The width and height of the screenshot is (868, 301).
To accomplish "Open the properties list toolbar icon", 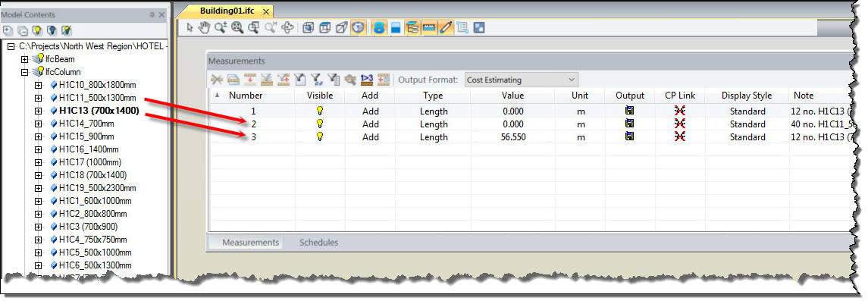I will [462, 27].
